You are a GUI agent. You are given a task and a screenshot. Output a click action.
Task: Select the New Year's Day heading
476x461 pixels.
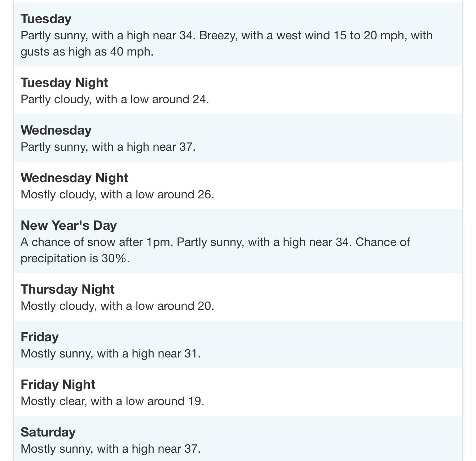pos(69,225)
